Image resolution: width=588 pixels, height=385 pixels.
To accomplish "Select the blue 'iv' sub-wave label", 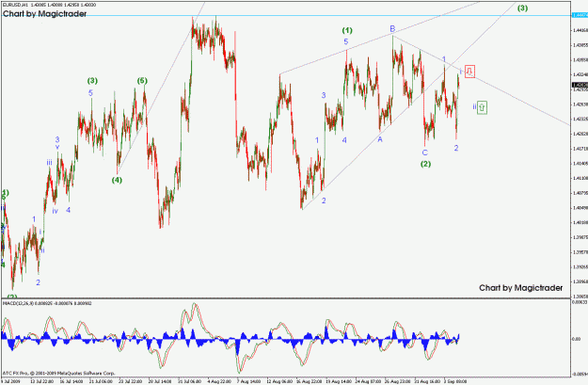I will pyautogui.click(x=56, y=211).
